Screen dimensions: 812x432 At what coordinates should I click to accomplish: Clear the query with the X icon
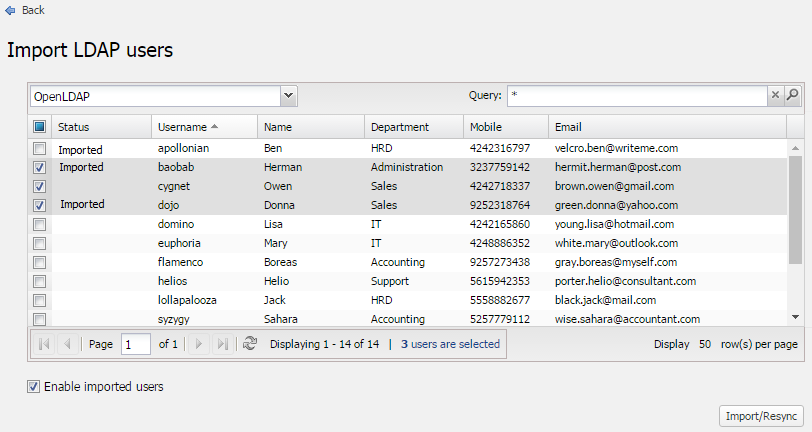coord(774,95)
